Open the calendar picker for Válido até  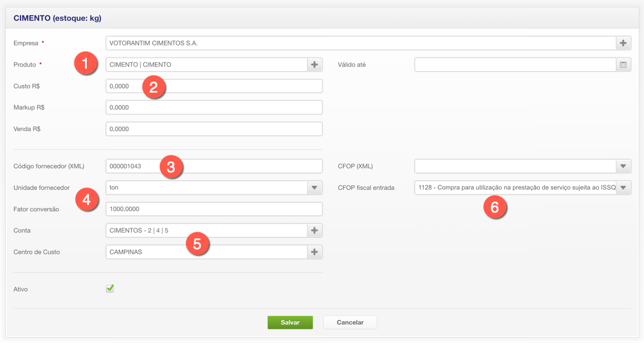coord(623,65)
